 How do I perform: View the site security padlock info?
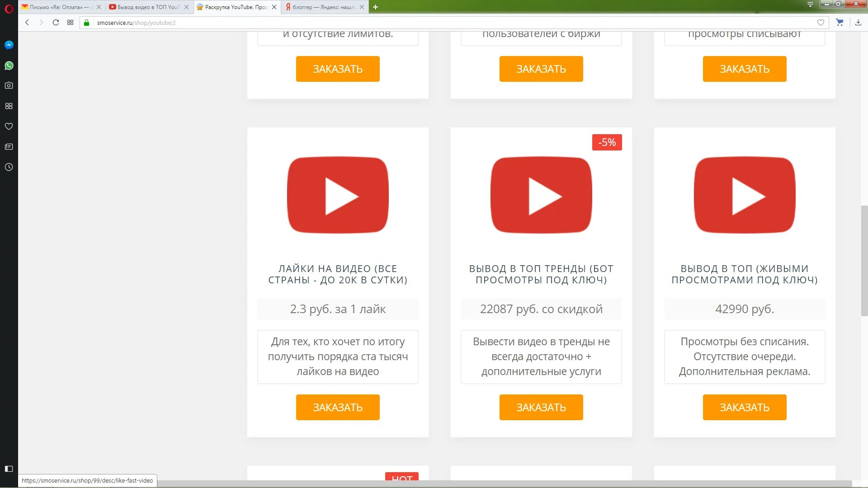(x=87, y=23)
